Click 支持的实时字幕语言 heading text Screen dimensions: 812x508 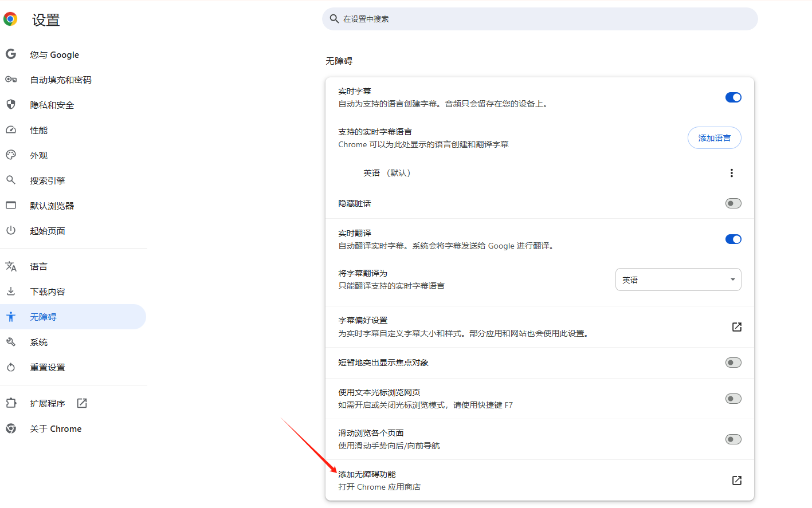click(375, 132)
